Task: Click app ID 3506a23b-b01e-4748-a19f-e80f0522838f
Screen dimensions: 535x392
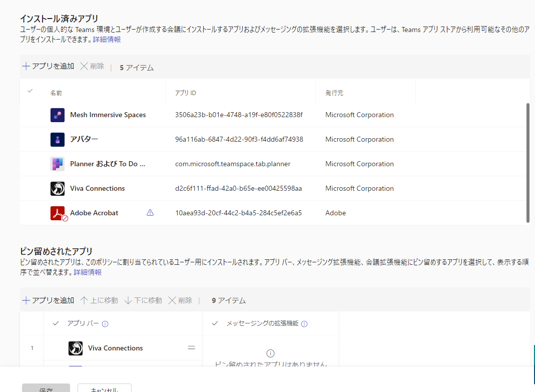Action: coord(239,115)
